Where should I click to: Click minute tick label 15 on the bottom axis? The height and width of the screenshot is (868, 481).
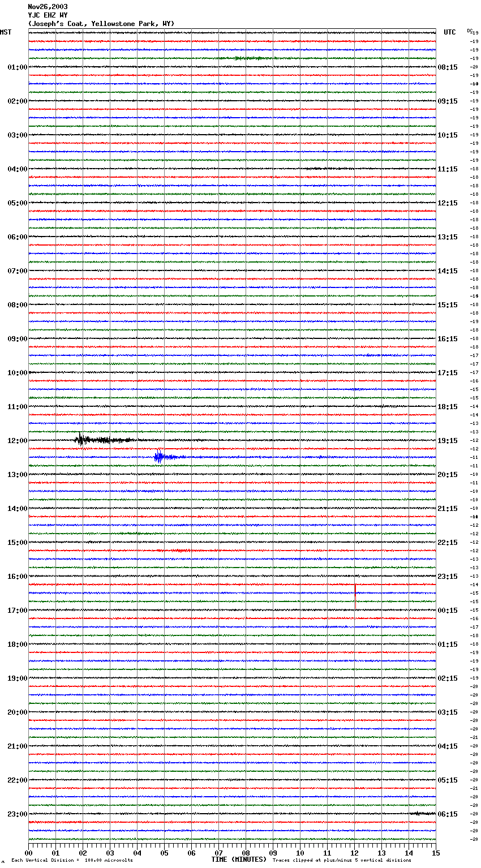436,853
